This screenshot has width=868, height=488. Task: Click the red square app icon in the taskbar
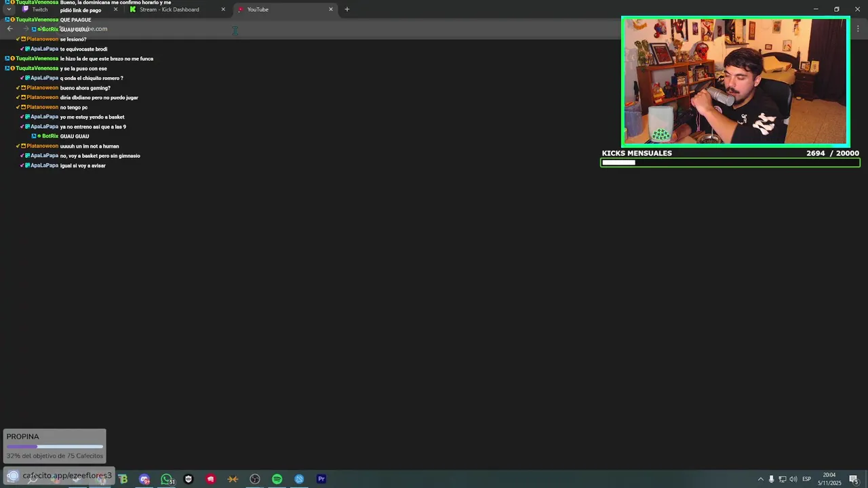tap(210, 479)
